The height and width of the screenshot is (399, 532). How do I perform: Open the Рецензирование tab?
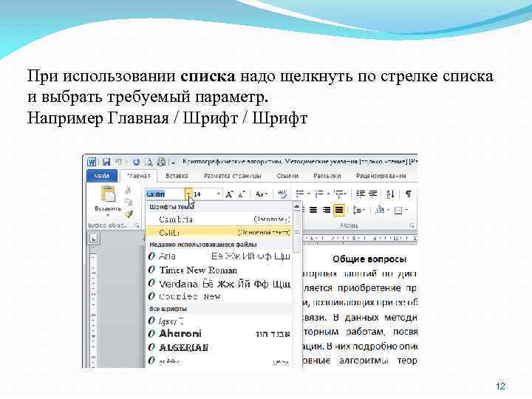(381, 176)
